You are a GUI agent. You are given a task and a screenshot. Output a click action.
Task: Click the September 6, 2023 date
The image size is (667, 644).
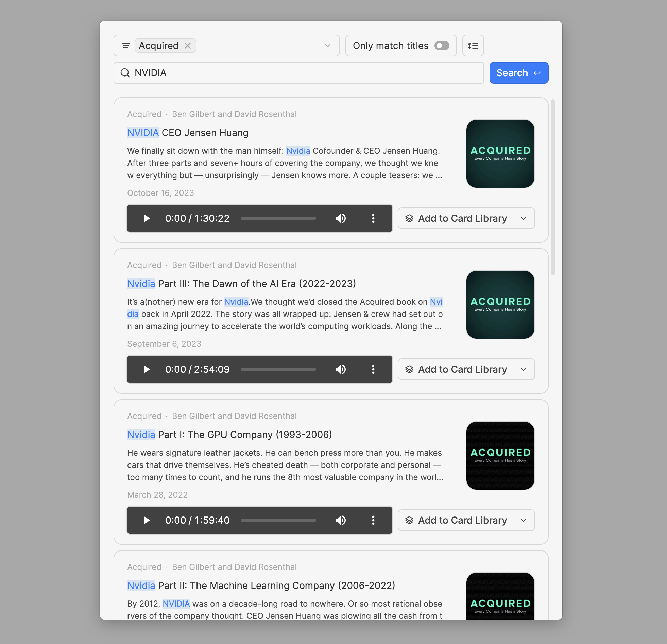pyautogui.click(x=164, y=344)
